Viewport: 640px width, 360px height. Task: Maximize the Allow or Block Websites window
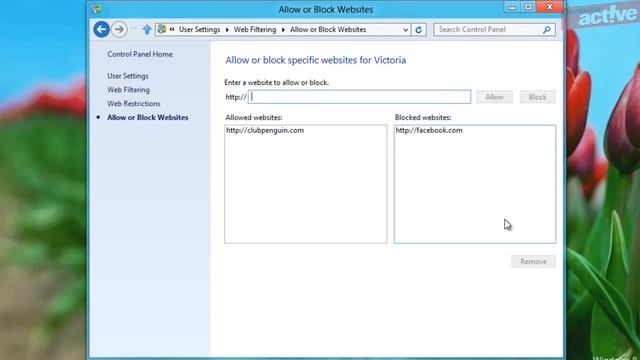tap(528, 7)
